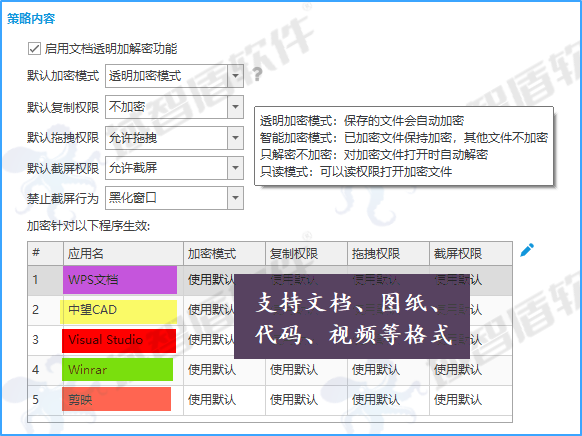
Task: Click the pencil edit icon beside table
Action: coord(527,250)
